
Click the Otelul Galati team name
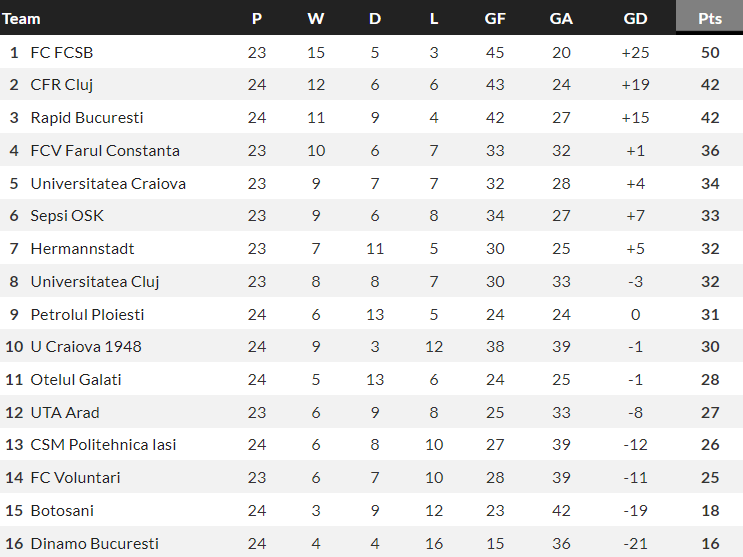pos(76,380)
